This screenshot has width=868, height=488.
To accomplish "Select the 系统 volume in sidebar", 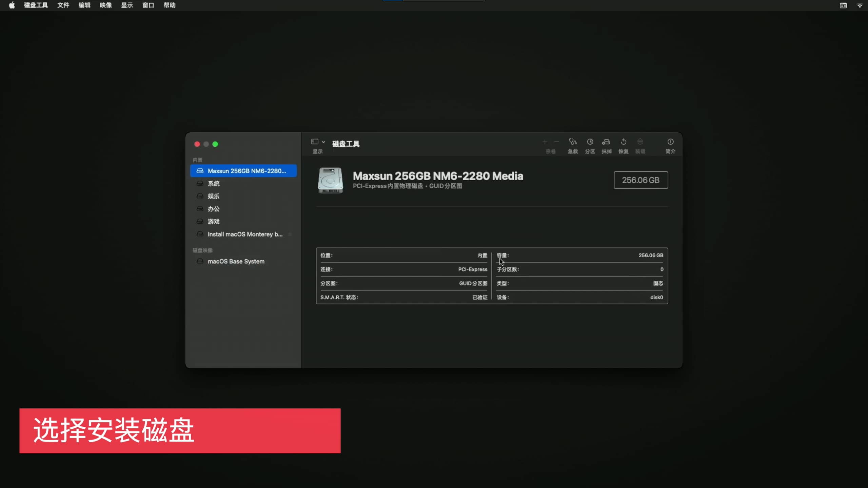I will tap(214, 184).
